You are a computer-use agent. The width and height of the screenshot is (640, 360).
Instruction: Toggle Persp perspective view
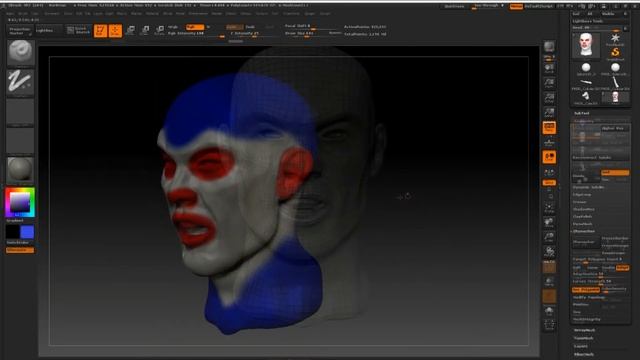point(549,128)
